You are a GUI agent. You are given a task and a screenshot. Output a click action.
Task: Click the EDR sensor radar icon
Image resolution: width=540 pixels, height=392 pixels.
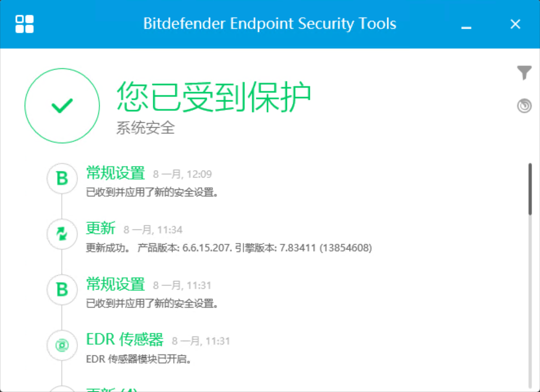[62, 345]
